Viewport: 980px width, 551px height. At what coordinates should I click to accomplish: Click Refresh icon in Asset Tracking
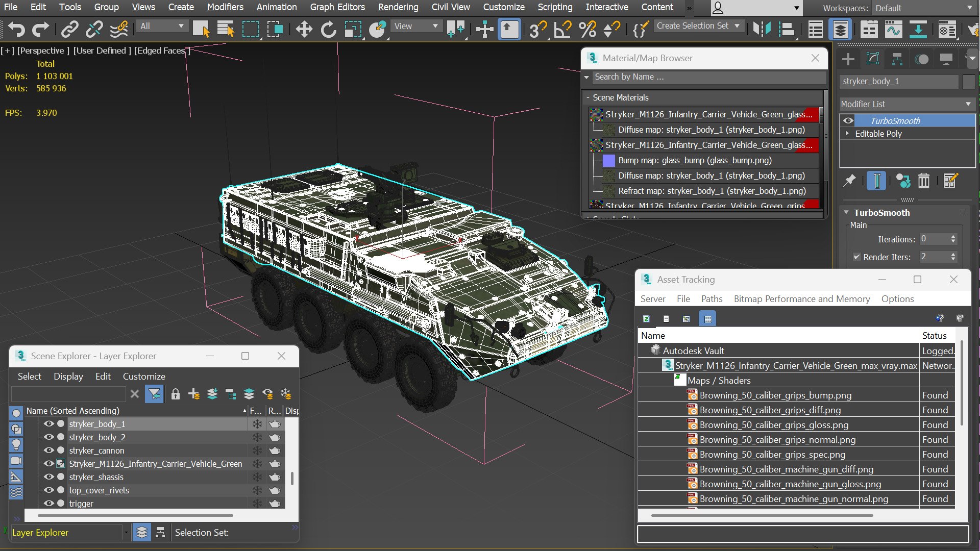[646, 318]
